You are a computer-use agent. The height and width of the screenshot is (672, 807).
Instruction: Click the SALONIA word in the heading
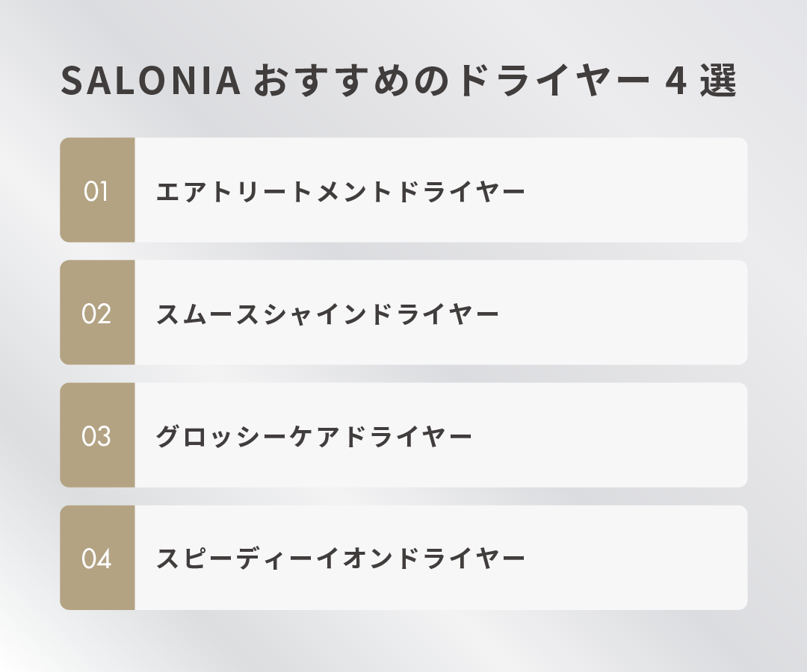(149, 81)
